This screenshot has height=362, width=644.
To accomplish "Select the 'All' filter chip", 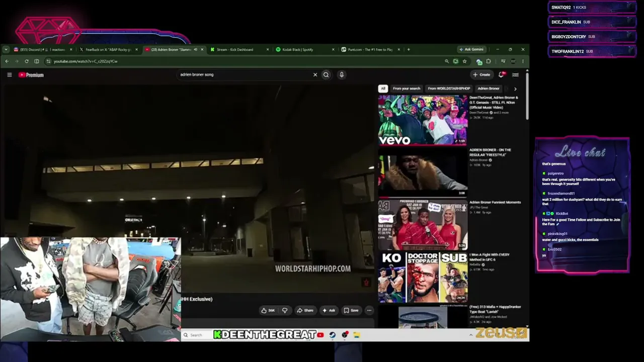I will coord(383,88).
